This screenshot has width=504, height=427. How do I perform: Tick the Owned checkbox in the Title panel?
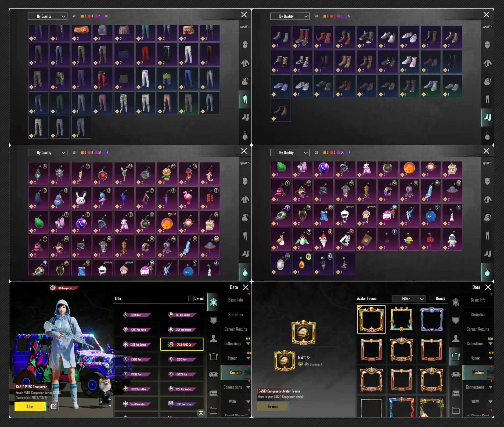click(191, 298)
